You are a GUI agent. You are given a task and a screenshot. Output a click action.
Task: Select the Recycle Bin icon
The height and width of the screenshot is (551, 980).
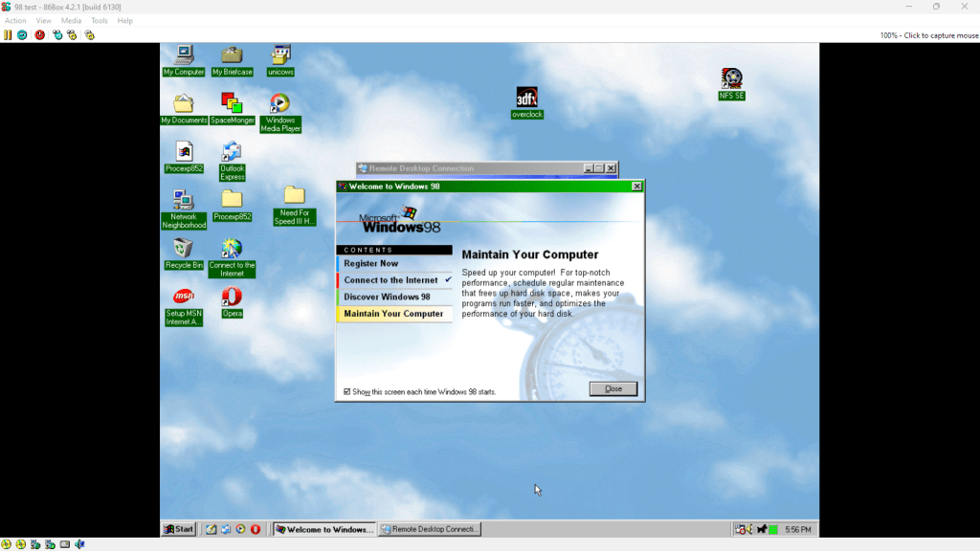click(x=184, y=249)
